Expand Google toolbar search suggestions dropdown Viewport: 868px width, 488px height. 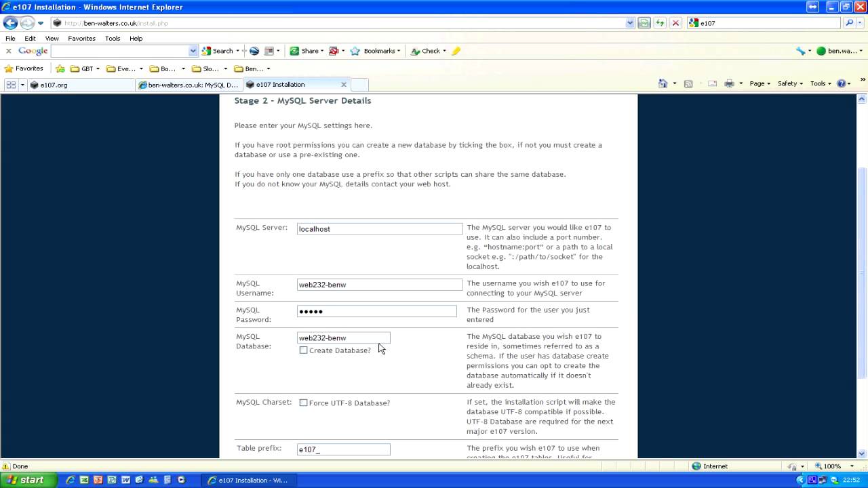(x=193, y=51)
